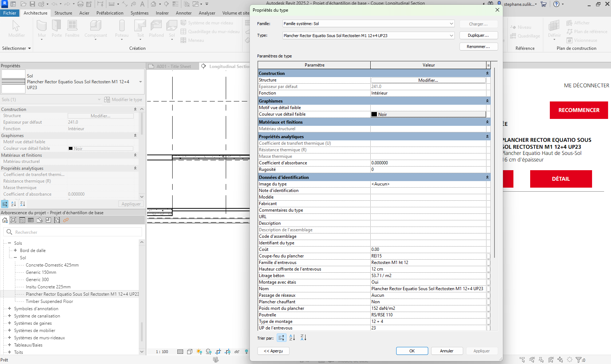Sort type parameters A to Z in dialog

[x=292, y=338]
